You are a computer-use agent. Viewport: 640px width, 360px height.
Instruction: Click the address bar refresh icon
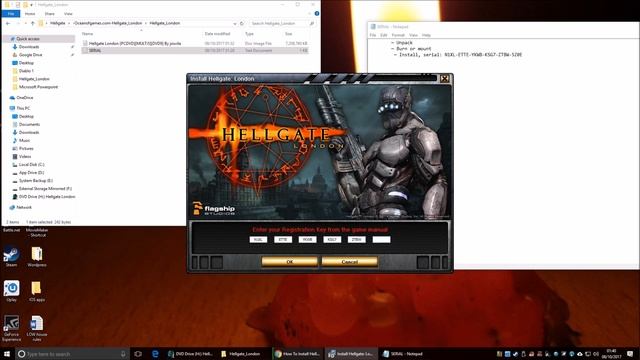click(242, 24)
